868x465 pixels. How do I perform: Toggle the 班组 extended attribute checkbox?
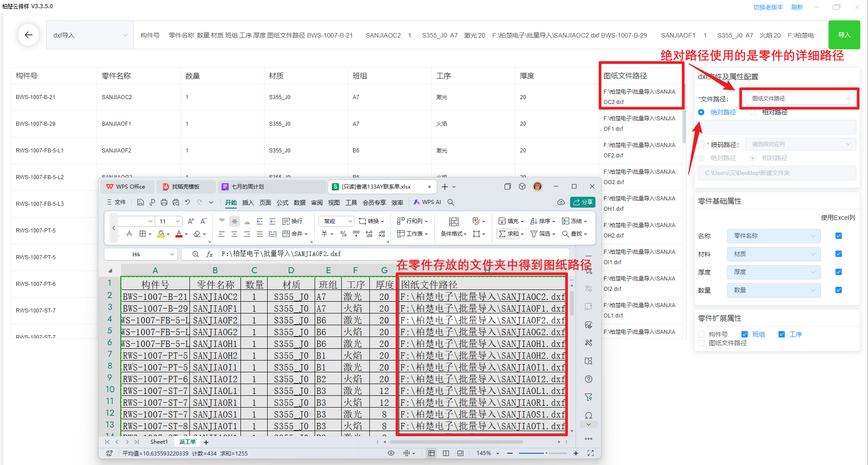click(x=745, y=334)
